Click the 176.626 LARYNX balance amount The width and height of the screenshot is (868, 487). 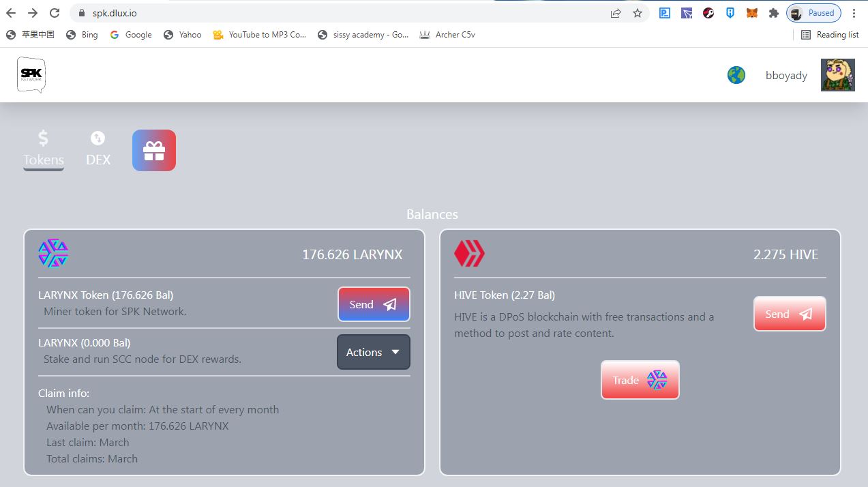[x=353, y=254]
